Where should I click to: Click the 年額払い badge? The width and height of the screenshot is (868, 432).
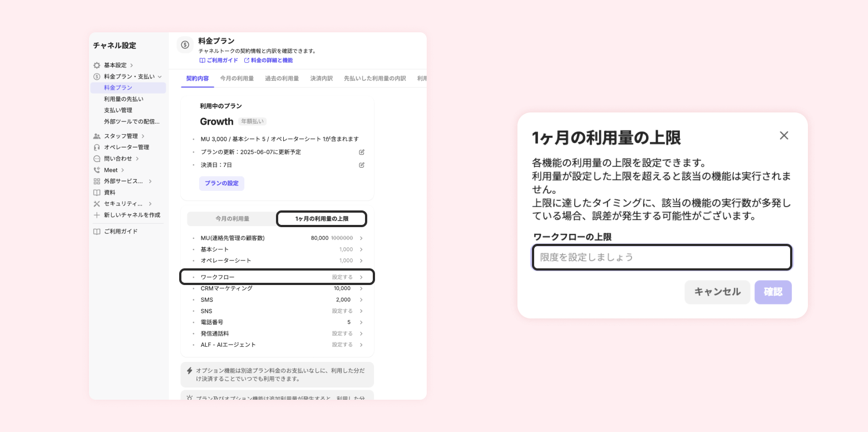pyautogui.click(x=252, y=121)
